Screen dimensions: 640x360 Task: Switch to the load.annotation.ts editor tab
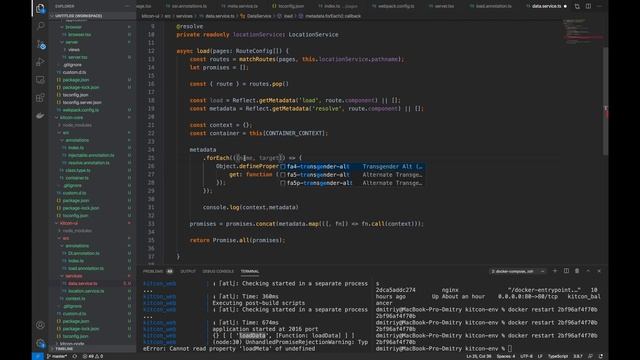(x=491, y=7)
